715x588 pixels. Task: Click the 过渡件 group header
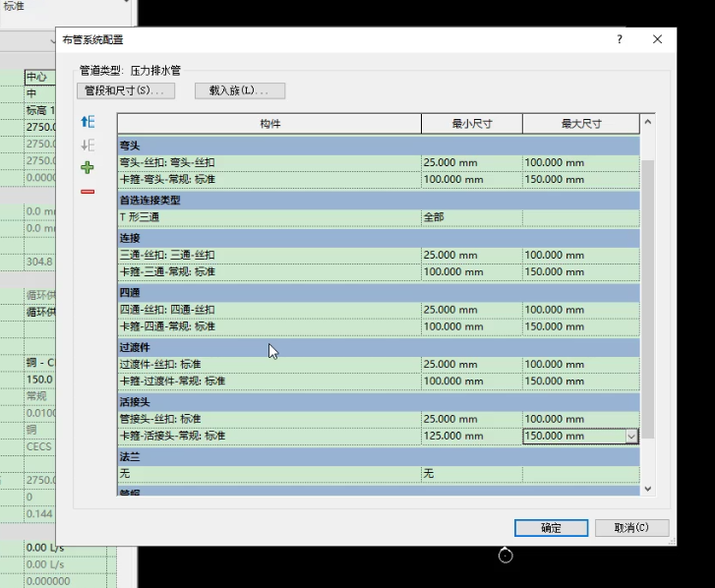(x=379, y=348)
